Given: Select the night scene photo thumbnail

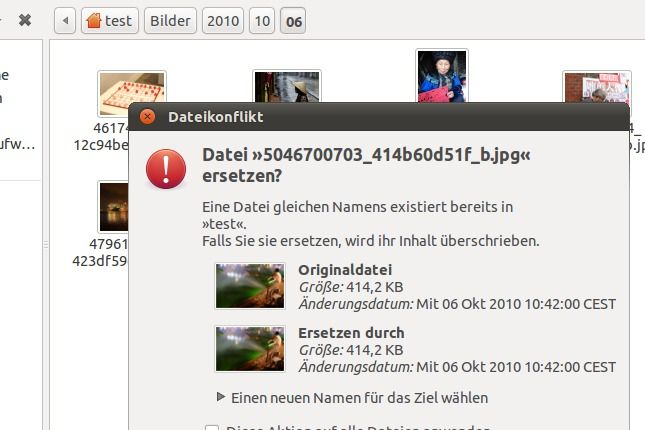Looking at the screenshot, I should 118,205.
